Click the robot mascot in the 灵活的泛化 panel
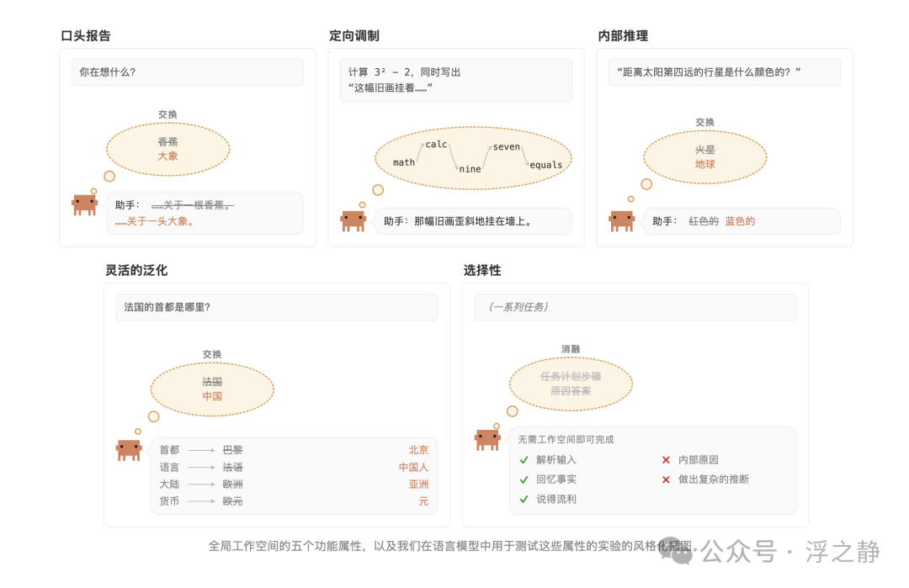The height and width of the screenshot is (588, 909). 130,449
